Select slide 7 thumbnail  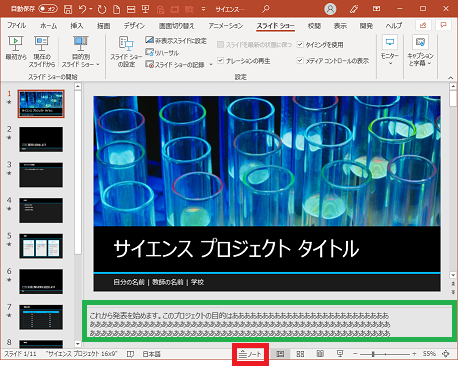(x=41, y=317)
